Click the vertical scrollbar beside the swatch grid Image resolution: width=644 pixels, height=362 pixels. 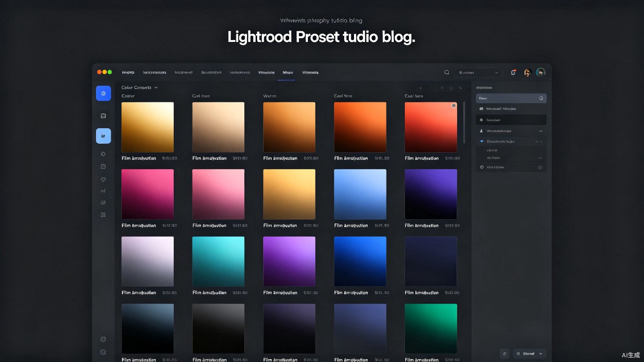[464, 123]
